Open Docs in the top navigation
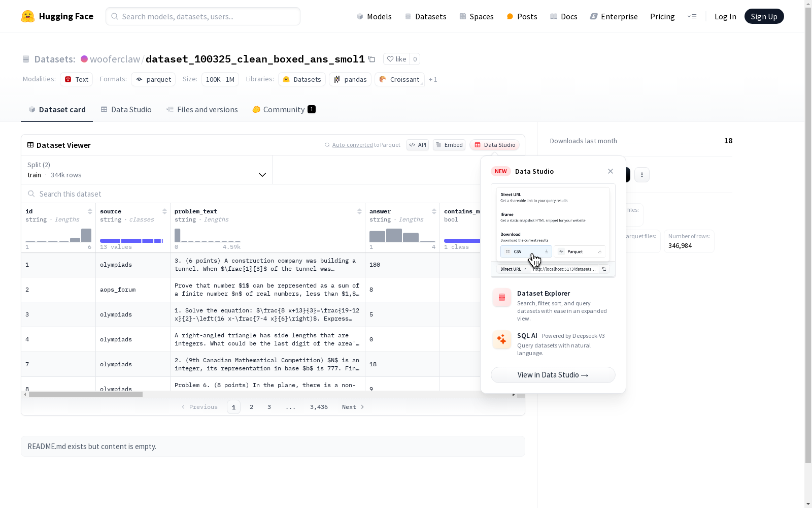 (x=564, y=16)
